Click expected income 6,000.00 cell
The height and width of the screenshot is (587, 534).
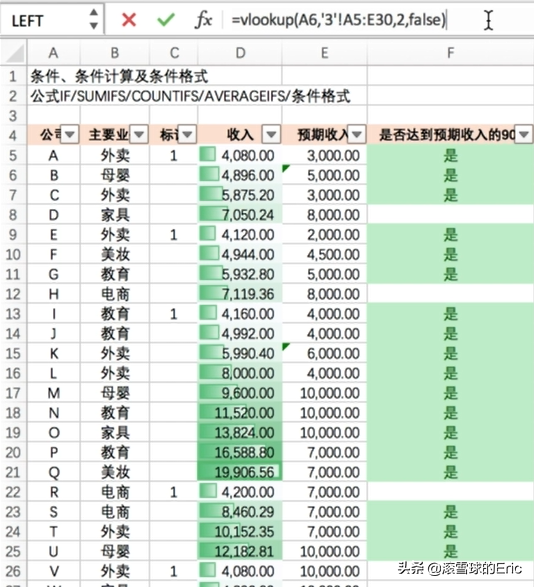[325, 353]
